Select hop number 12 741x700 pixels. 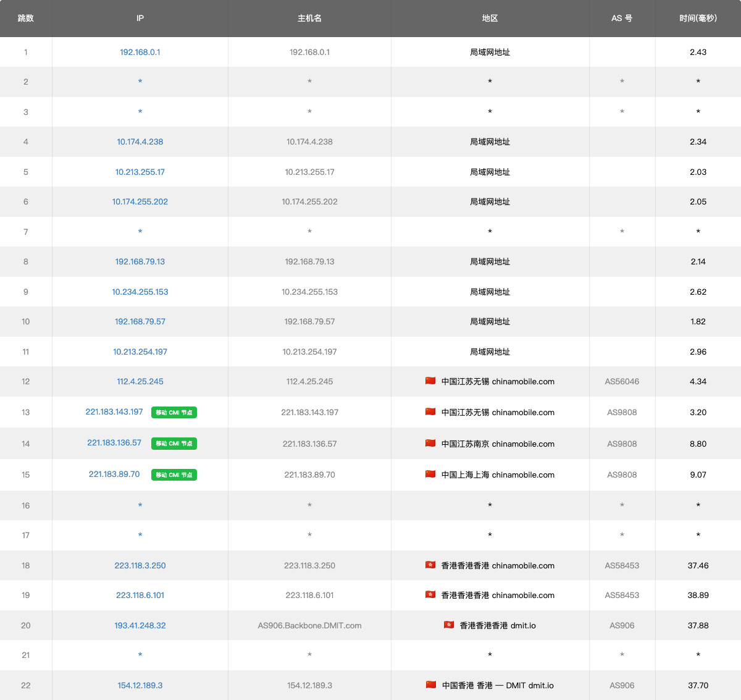pyautogui.click(x=26, y=381)
